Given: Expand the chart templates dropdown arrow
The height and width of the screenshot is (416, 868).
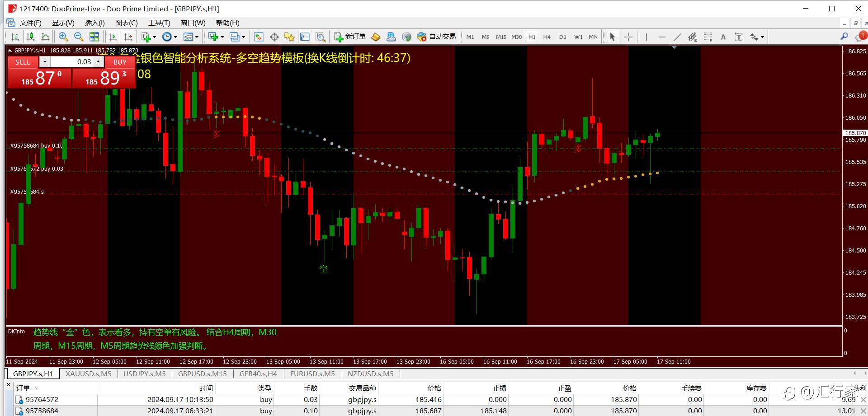Looking at the screenshot, I should 197,37.
